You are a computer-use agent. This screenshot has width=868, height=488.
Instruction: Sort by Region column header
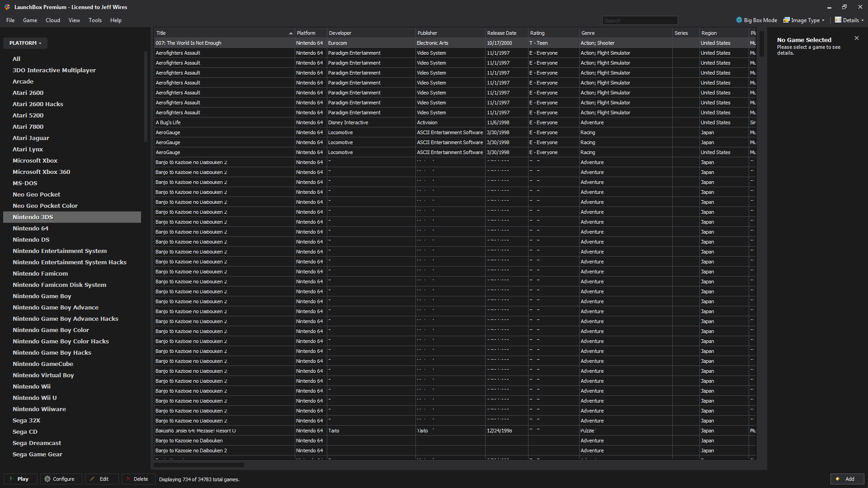point(724,33)
